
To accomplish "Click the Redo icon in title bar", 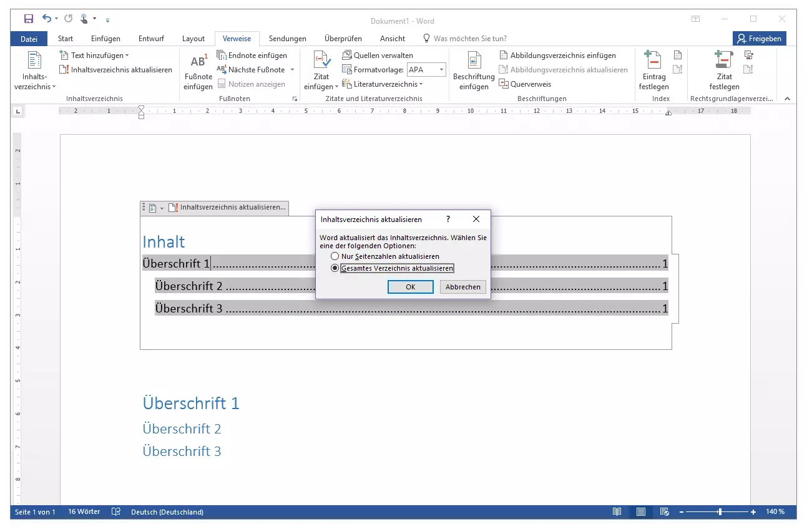I will point(68,19).
